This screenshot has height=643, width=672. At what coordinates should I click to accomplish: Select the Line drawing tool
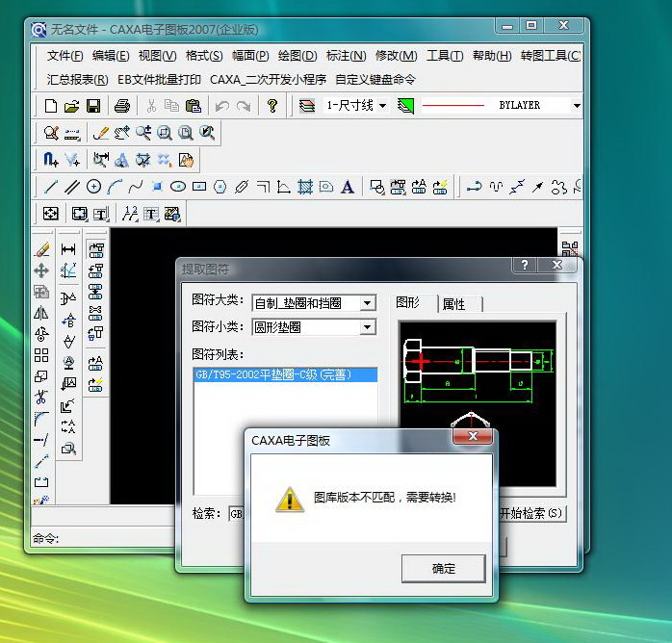point(51,187)
